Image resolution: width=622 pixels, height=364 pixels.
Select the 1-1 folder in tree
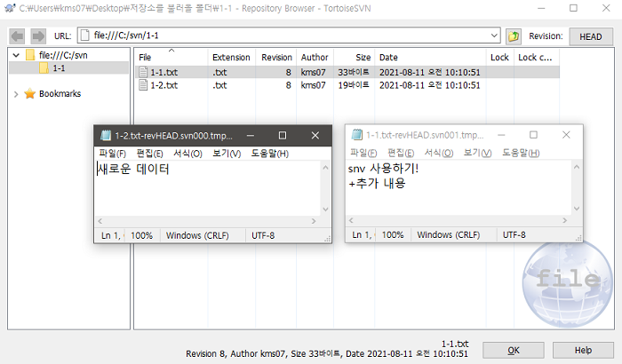(x=59, y=68)
